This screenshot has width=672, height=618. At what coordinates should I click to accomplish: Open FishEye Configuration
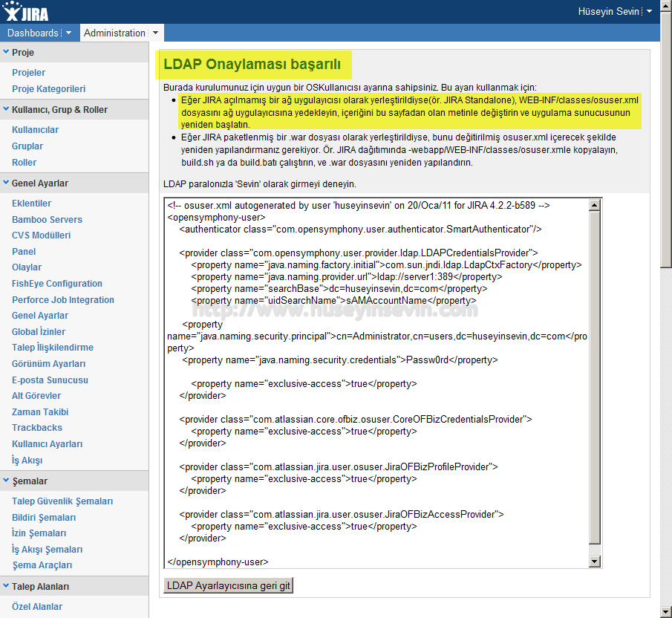tap(57, 283)
